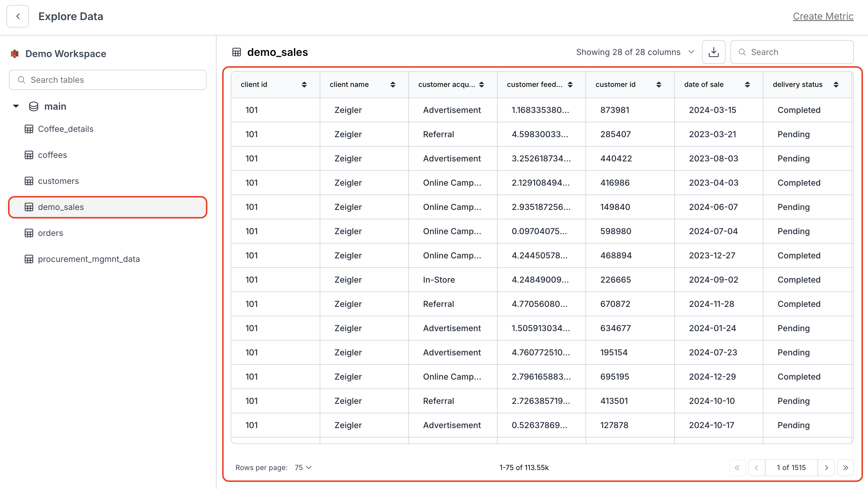Open the Rows per page dropdown

pos(303,467)
